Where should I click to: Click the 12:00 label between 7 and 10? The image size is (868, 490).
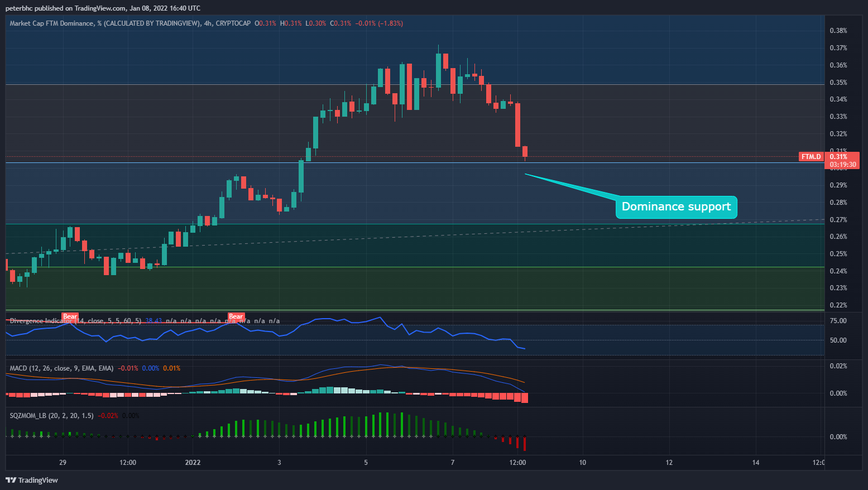518,463
